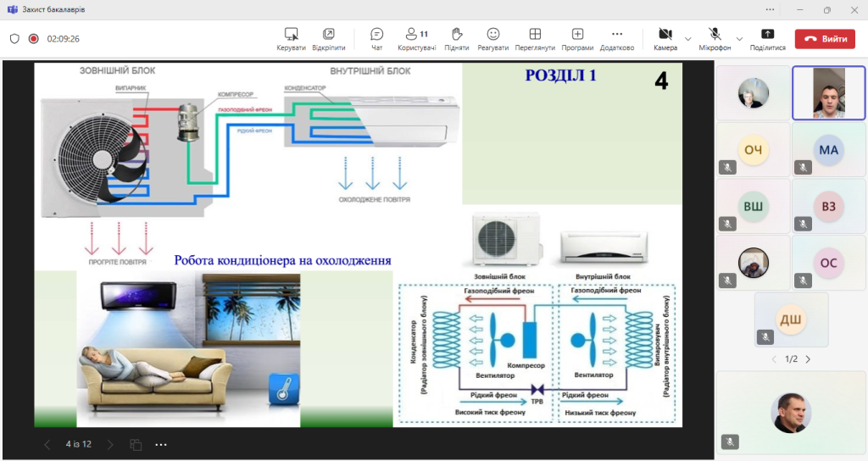Expand microphone options dropdown arrow
Viewport: 868px width, 461px height.
pyautogui.click(x=739, y=39)
